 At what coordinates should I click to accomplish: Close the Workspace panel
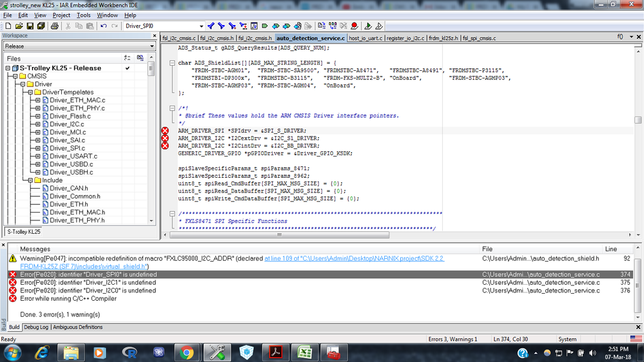(x=155, y=35)
